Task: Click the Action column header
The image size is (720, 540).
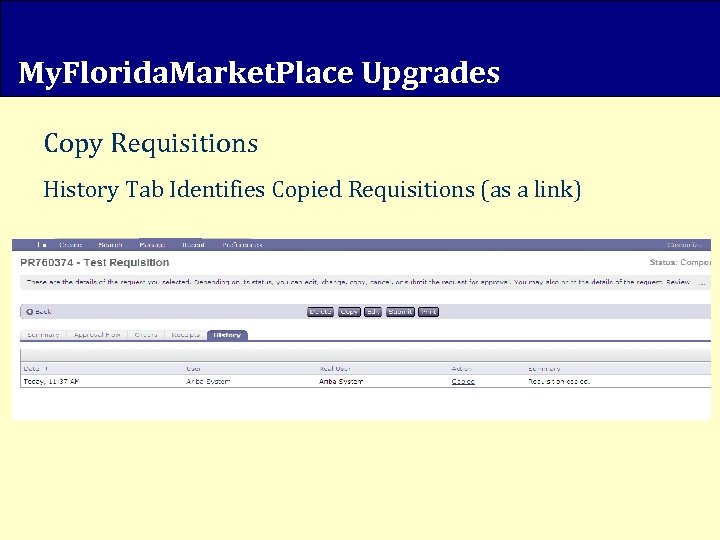Action: (461, 368)
